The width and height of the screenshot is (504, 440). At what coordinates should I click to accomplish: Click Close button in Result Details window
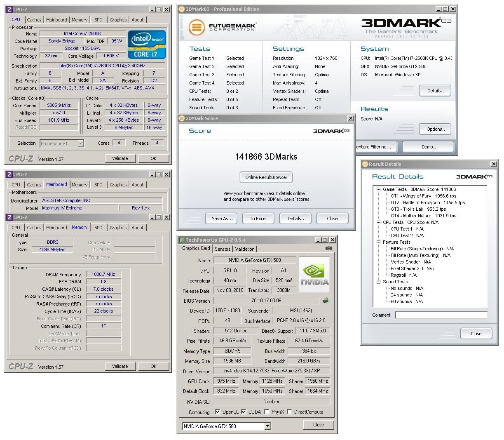476,334
